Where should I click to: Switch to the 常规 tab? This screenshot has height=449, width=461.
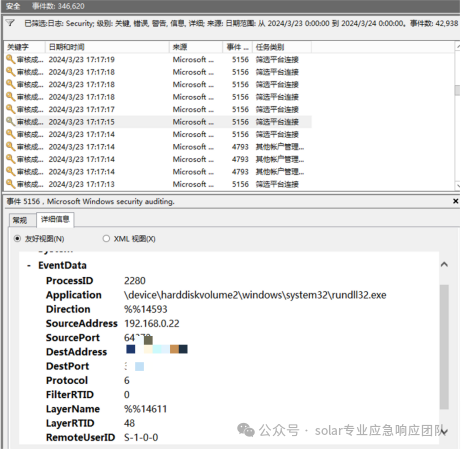(20, 220)
